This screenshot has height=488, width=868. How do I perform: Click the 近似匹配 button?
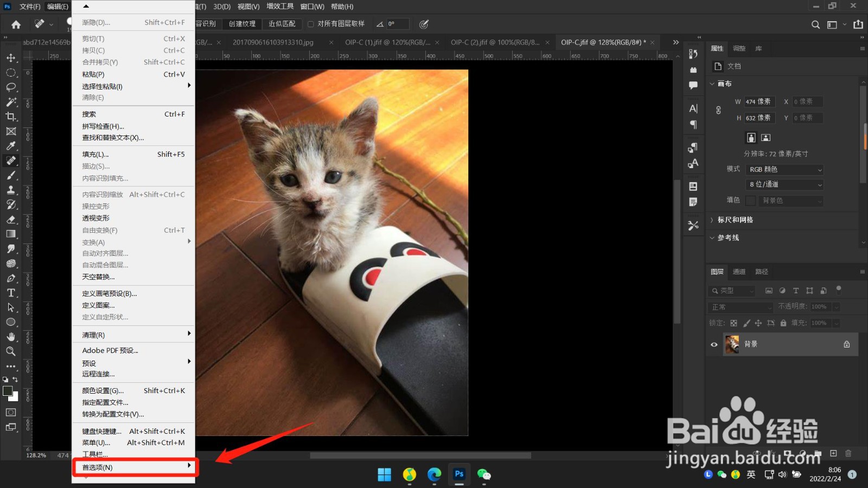pos(282,24)
